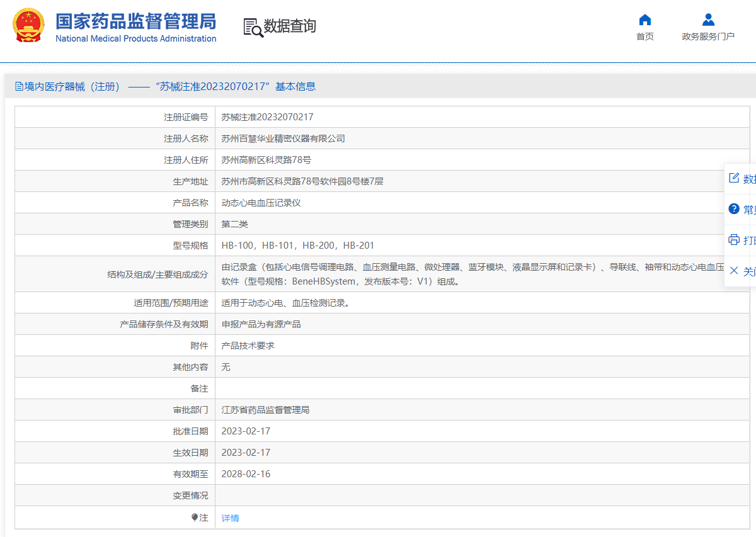Screen dimensions: 756x537
Task: Click the 国家药品监督管理局 title text
Action: 135,21
